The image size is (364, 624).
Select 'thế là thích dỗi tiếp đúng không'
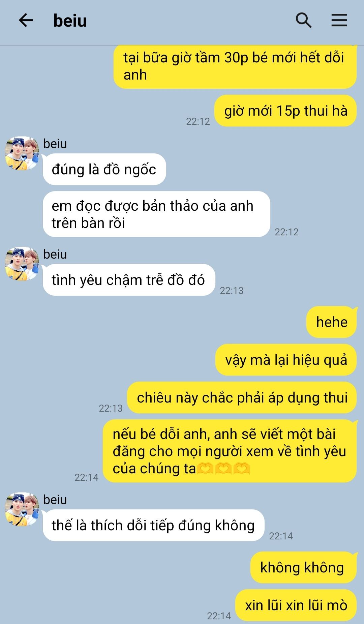(153, 525)
